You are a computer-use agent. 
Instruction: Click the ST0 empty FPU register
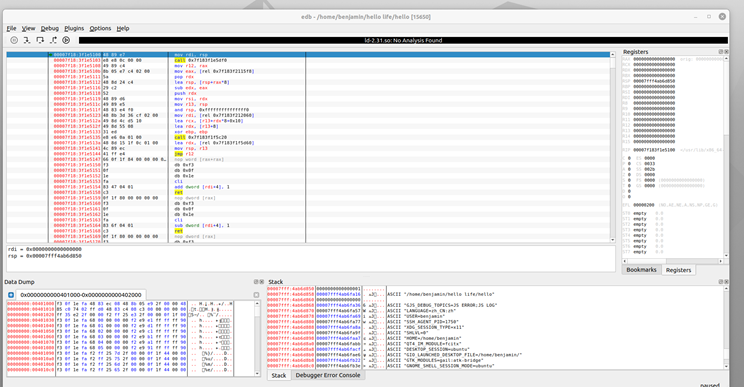coord(640,213)
